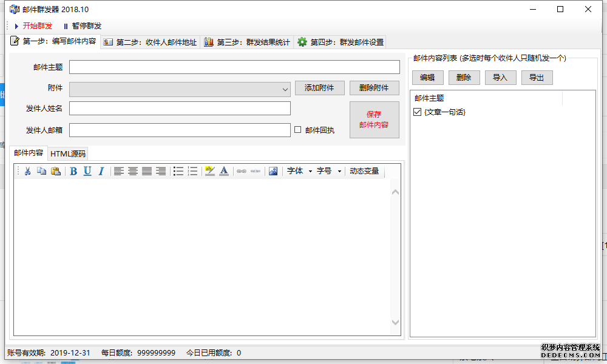Click the Copy icon in the formatting toolbar
This screenshot has height=364, width=607.
point(40,171)
